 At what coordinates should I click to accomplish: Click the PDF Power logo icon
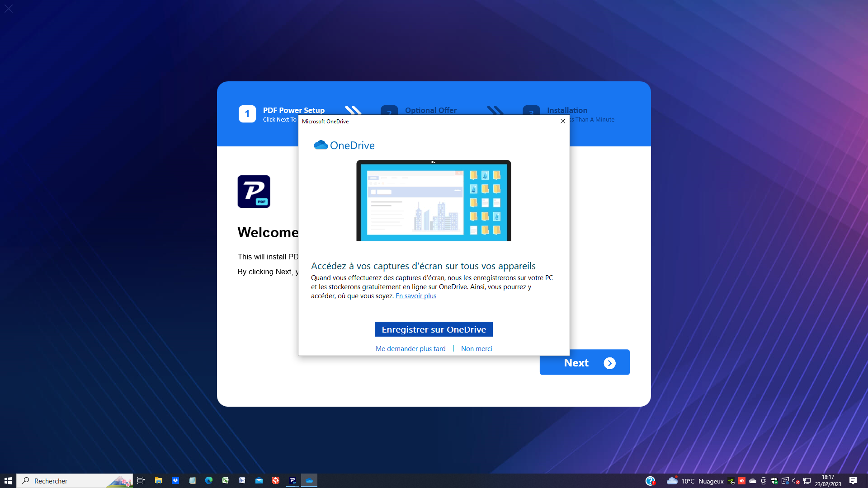point(254,192)
